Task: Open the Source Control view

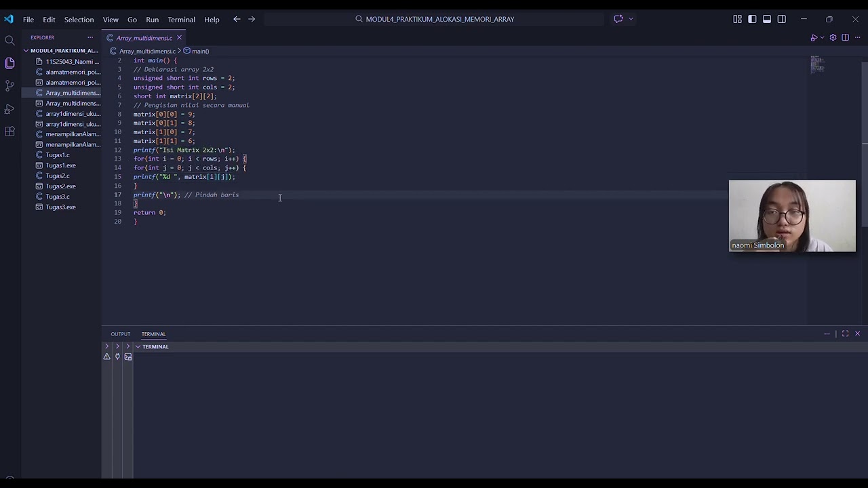Action: (x=9, y=86)
